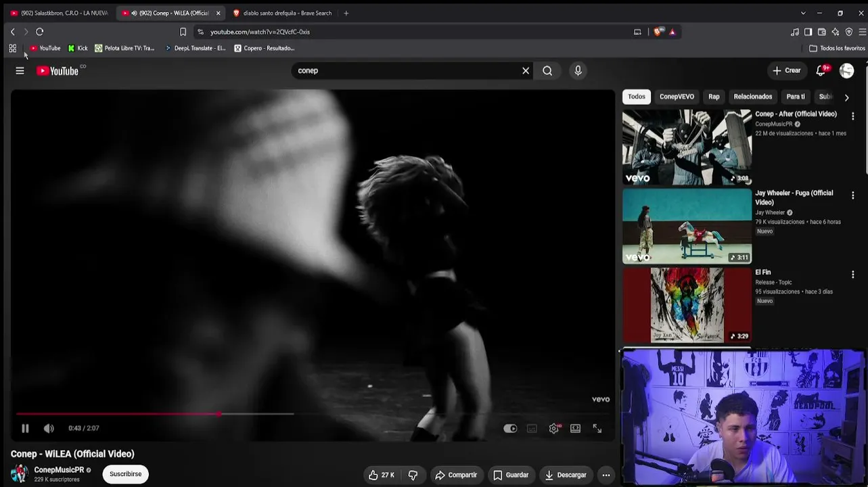Toggle subtitles in the player
The width and height of the screenshot is (868, 487).
(x=532, y=428)
